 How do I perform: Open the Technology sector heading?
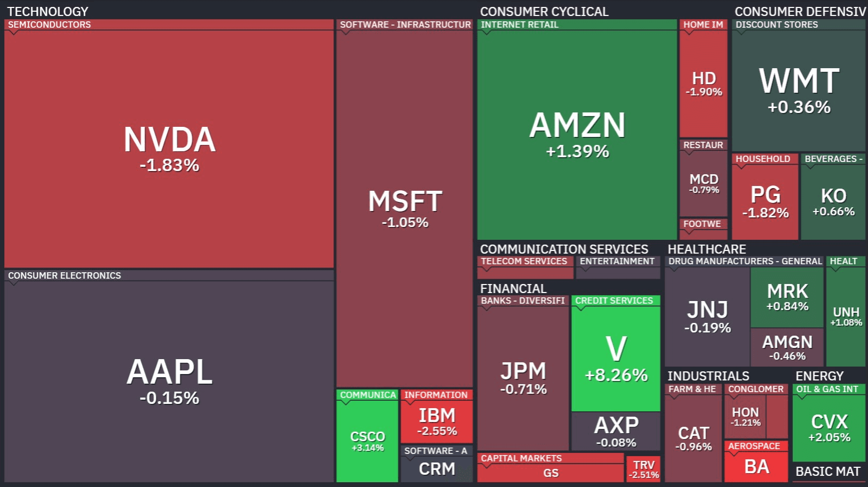(x=48, y=12)
